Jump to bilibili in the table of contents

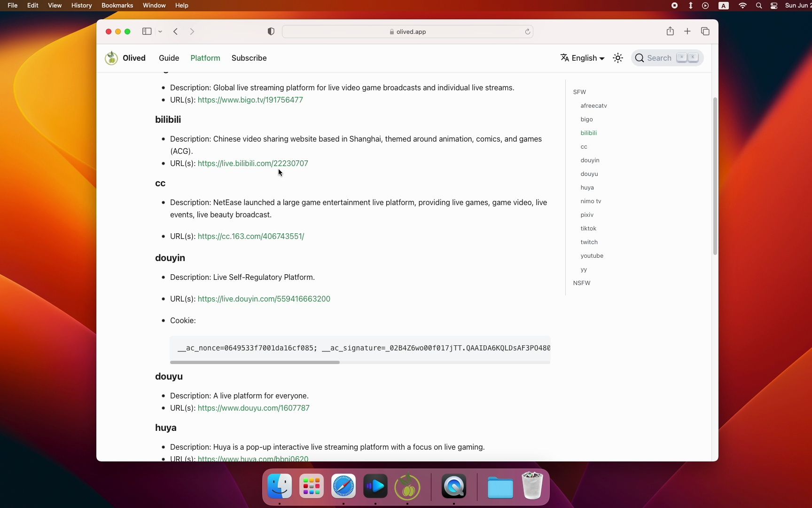(588, 133)
